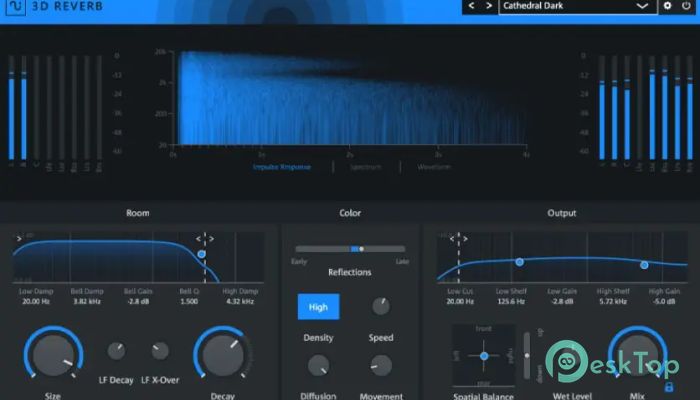The height and width of the screenshot is (400, 700).
Task: Switch to the Spectrum view
Action: tap(365, 167)
